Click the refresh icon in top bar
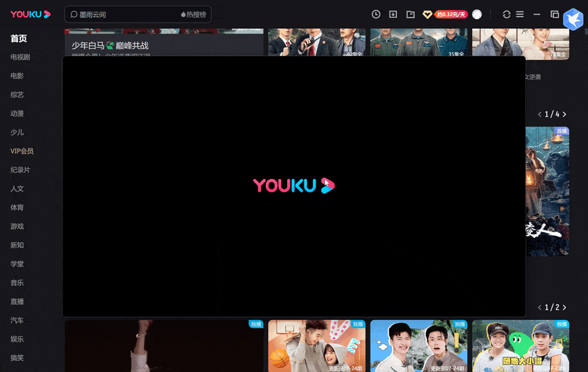 coord(507,14)
